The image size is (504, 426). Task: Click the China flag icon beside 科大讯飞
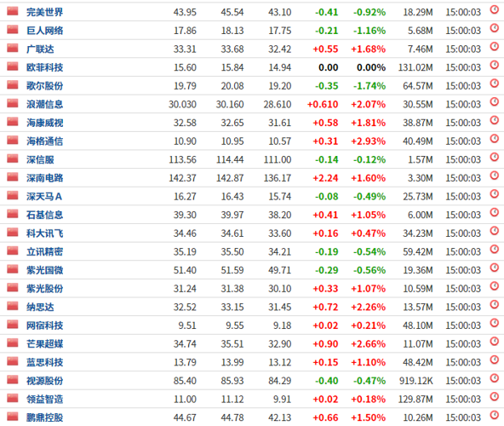13,233
